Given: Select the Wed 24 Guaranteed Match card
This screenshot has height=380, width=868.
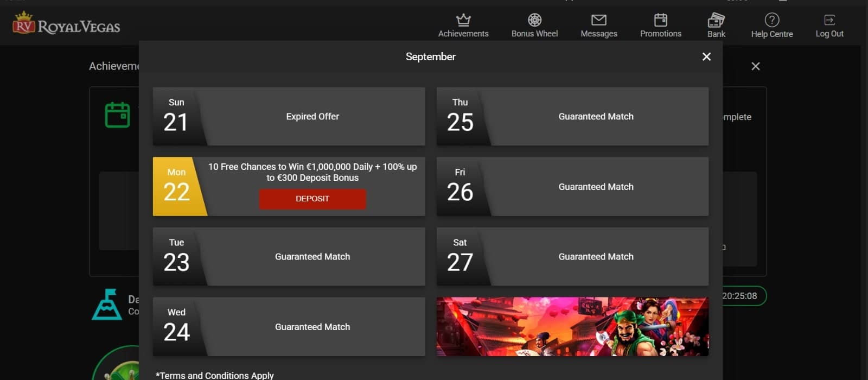Looking at the screenshot, I should tap(289, 326).
